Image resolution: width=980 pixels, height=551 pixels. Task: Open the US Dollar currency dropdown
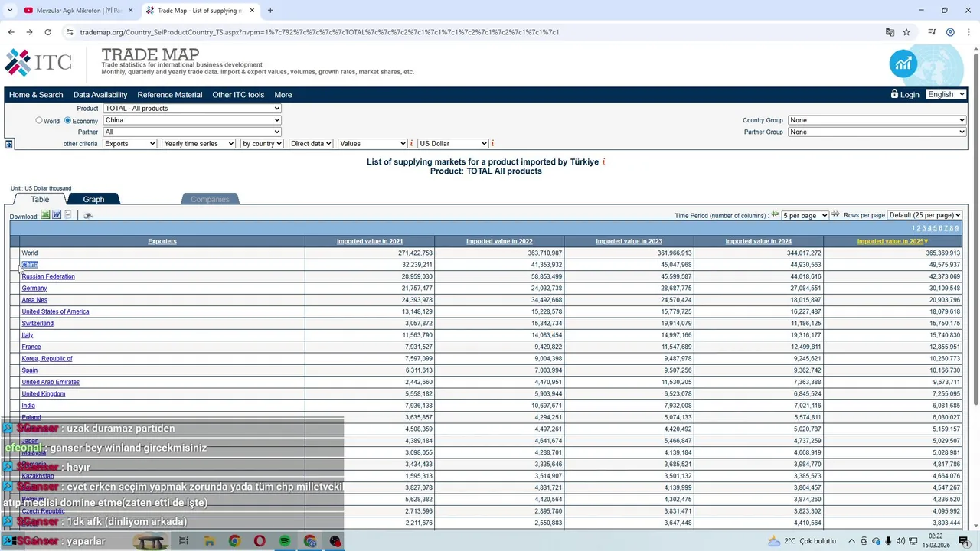pyautogui.click(x=453, y=144)
